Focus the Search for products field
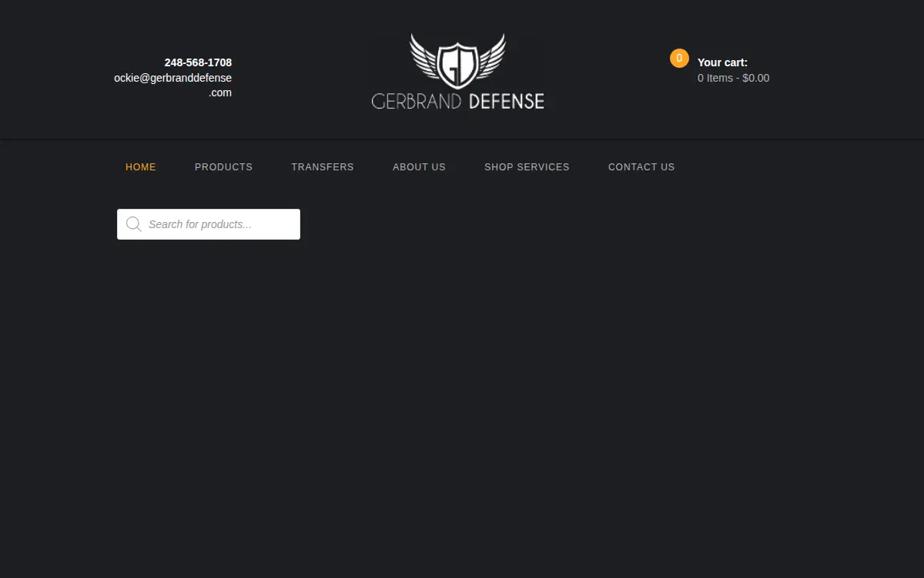924x578 pixels. 209,224
